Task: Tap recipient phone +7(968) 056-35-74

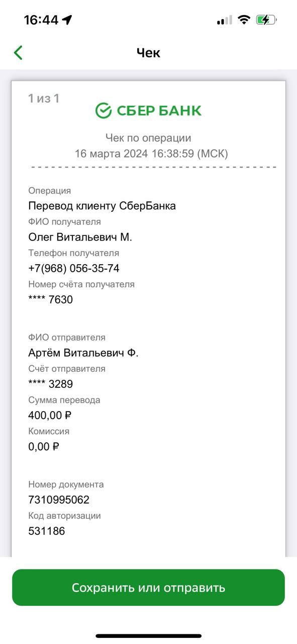Action: [x=74, y=268]
